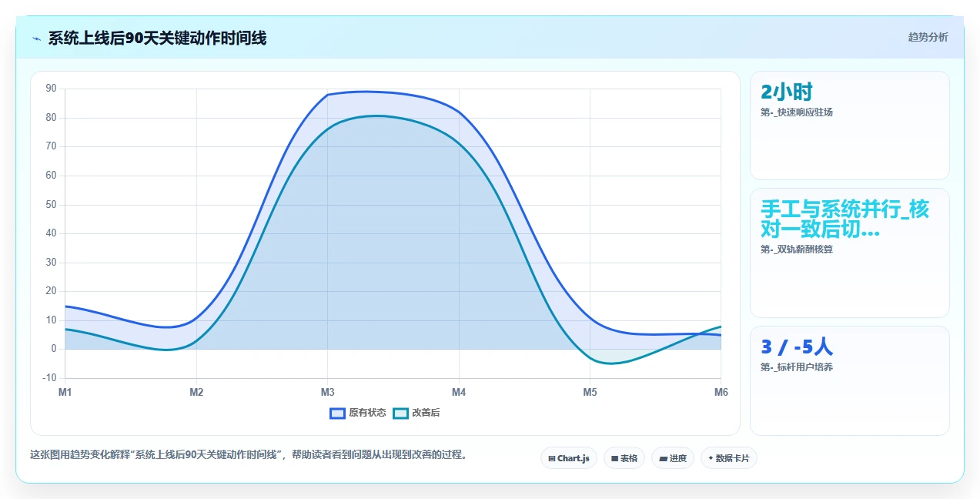Click the M2 axis label
This screenshot has width=980, height=499.
(x=196, y=393)
